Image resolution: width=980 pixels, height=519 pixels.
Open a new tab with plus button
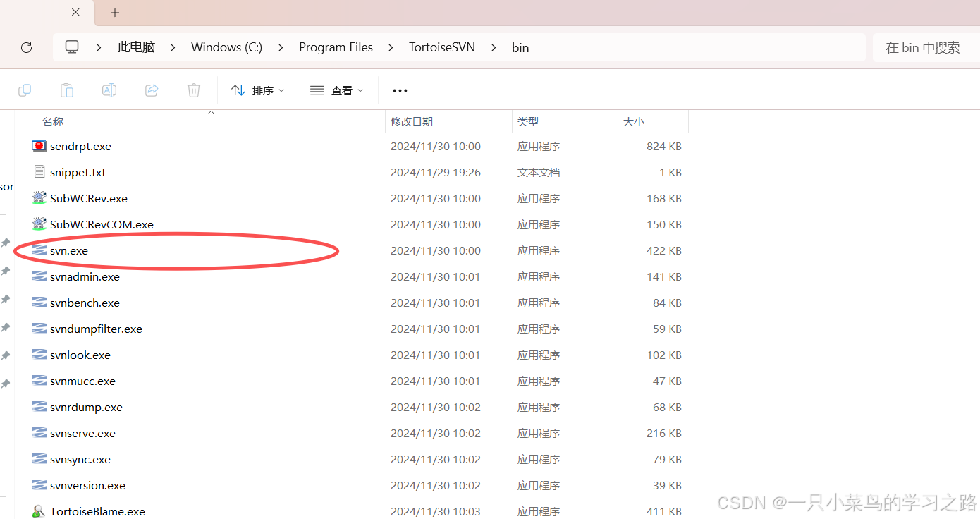(115, 13)
